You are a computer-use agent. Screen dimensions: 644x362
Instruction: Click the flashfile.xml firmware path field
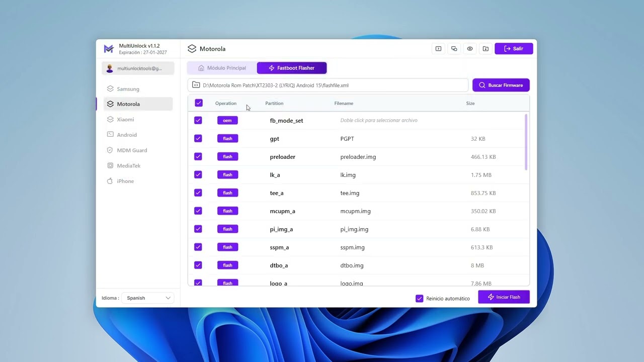[328, 85]
